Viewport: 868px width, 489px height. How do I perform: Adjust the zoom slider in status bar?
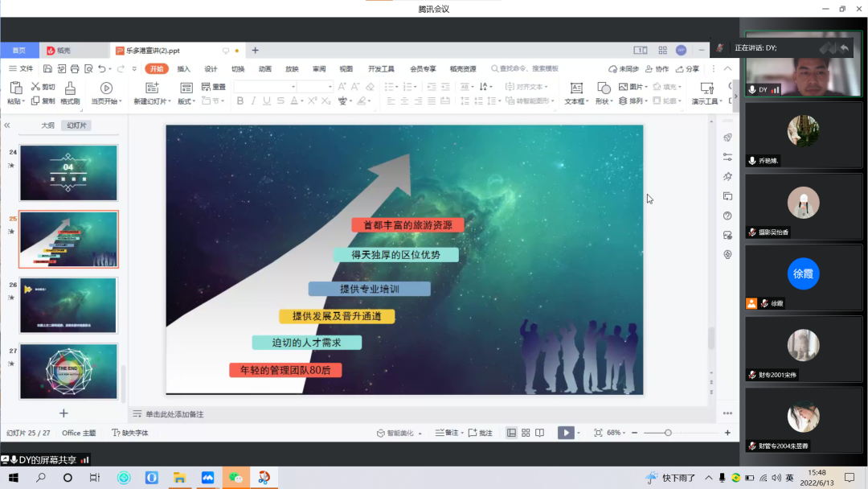tap(668, 433)
